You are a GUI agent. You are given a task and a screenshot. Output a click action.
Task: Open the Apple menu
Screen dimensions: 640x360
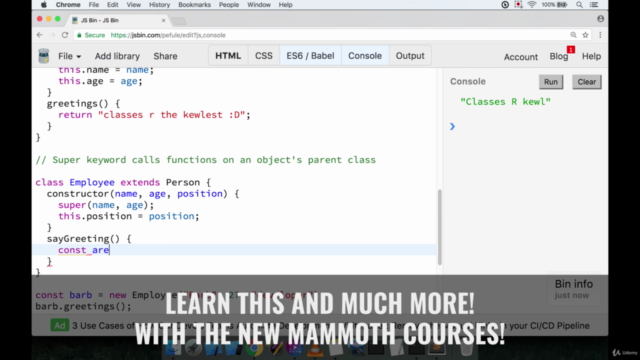[x=44, y=5]
